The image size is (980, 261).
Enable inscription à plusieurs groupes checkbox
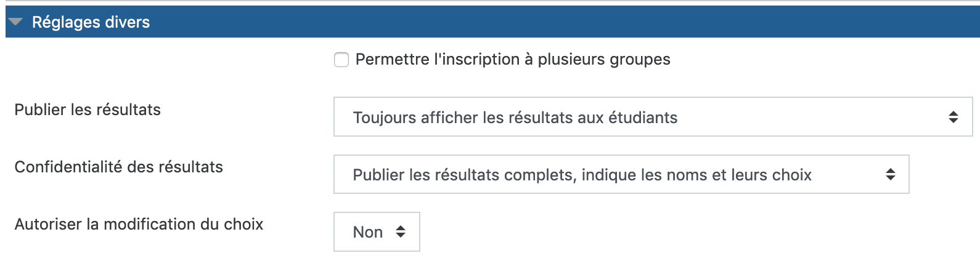pyautogui.click(x=341, y=60)
